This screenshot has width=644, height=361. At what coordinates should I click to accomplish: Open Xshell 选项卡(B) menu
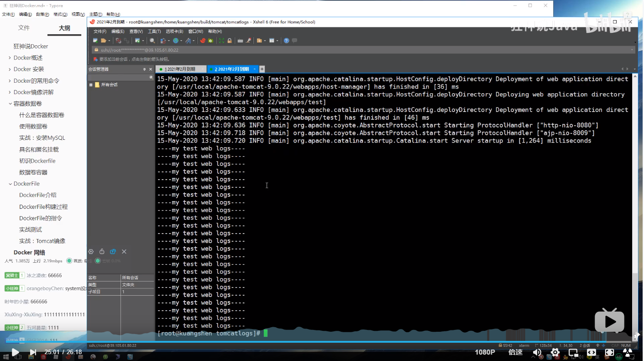click(x=174, y=32)
